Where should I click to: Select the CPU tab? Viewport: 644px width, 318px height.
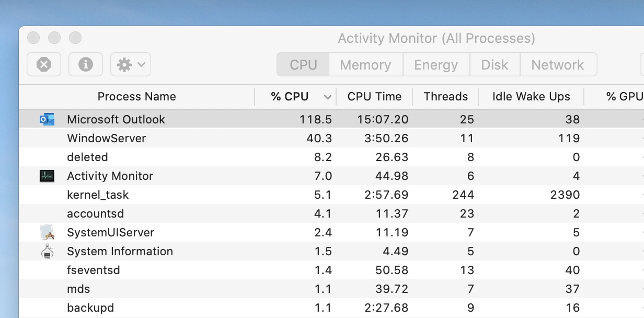[303, 65]
